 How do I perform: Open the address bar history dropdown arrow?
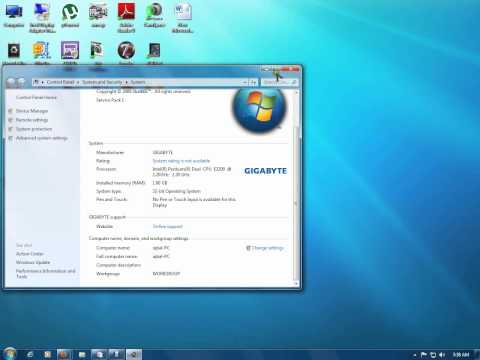(x=245, y=82)
